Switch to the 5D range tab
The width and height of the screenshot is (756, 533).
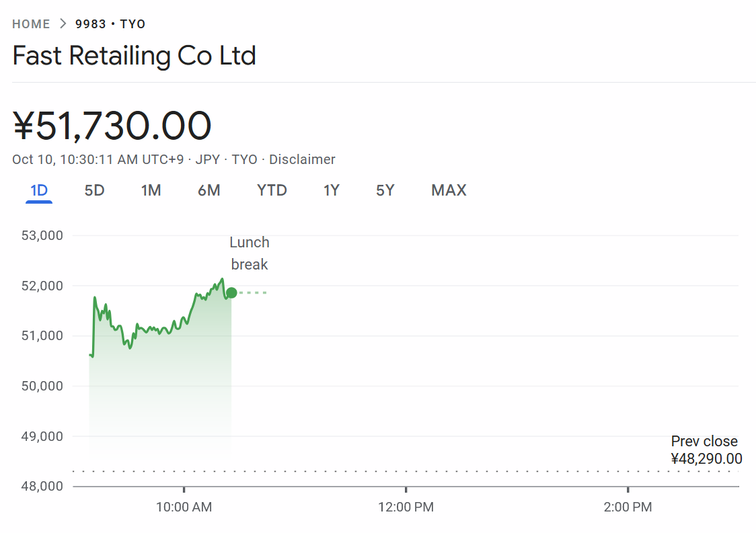click(94, 190)
